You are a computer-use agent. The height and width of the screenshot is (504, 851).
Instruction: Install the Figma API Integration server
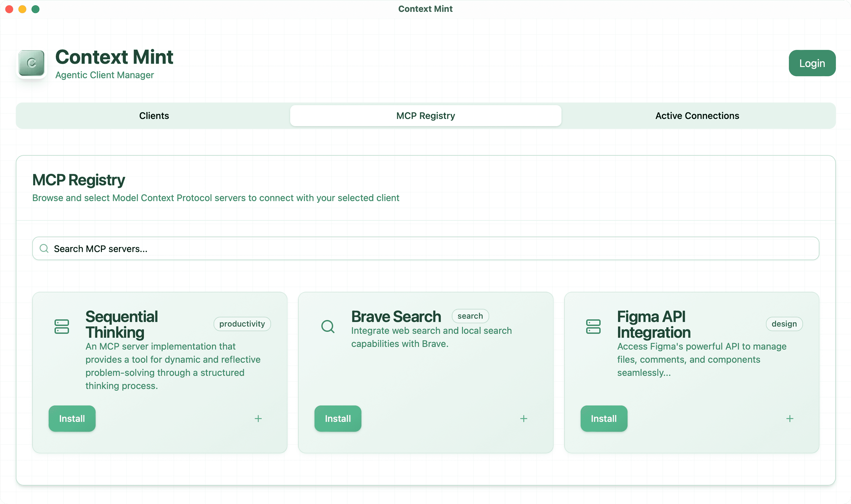(604, 418)
